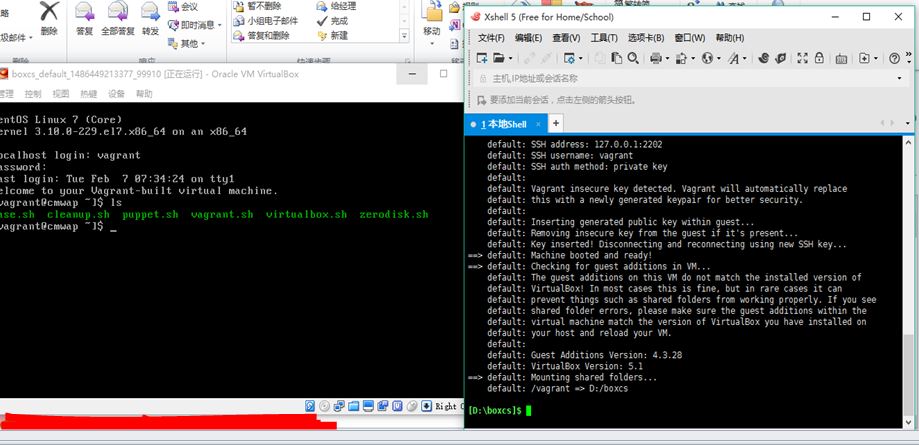Open Xshell 选项卡(B) menu
The image size is (919, 445).
(646, 38)
